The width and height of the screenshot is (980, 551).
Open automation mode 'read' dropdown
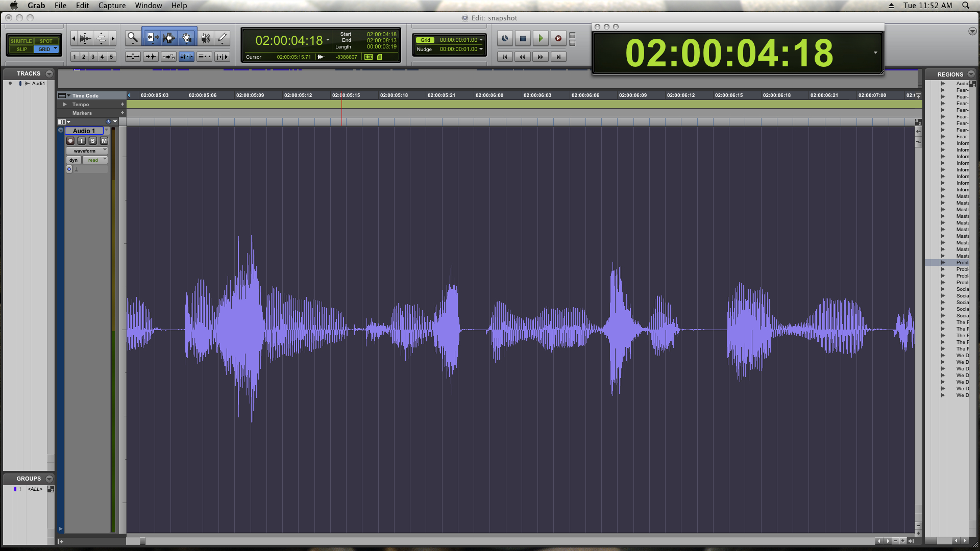coord(95,160)
